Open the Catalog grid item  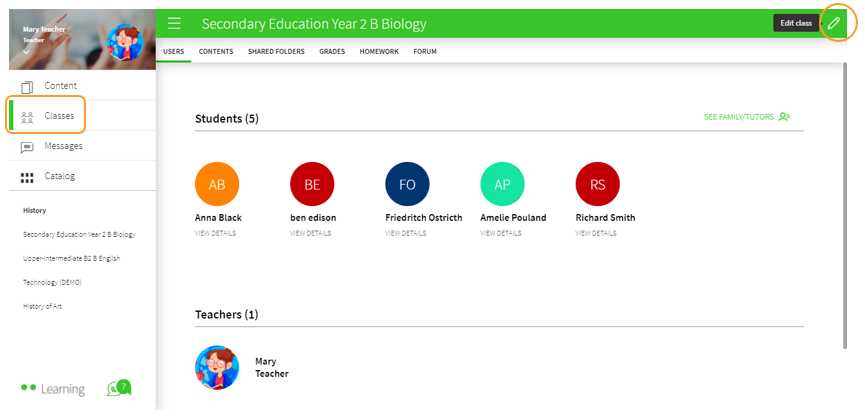pyautogui.click(x=59, y=176)
